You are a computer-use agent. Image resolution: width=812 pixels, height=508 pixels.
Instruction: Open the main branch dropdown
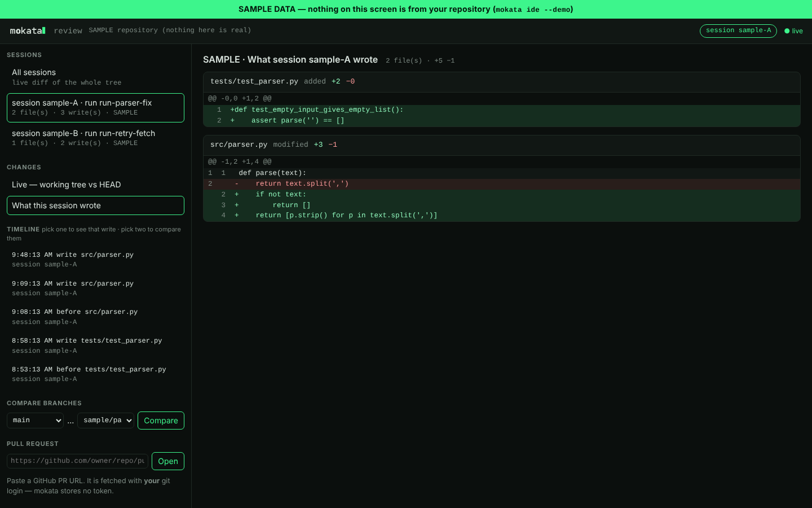(x=35, y=421)
